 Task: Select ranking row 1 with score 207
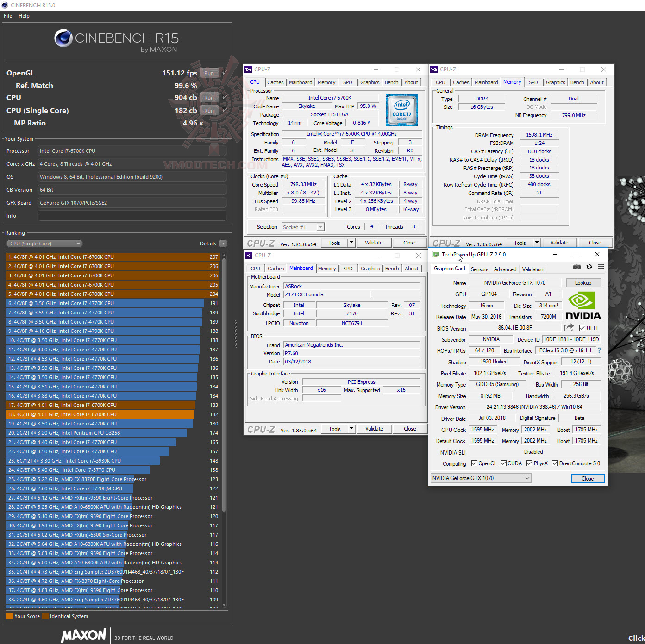click(x=113, y=257)
